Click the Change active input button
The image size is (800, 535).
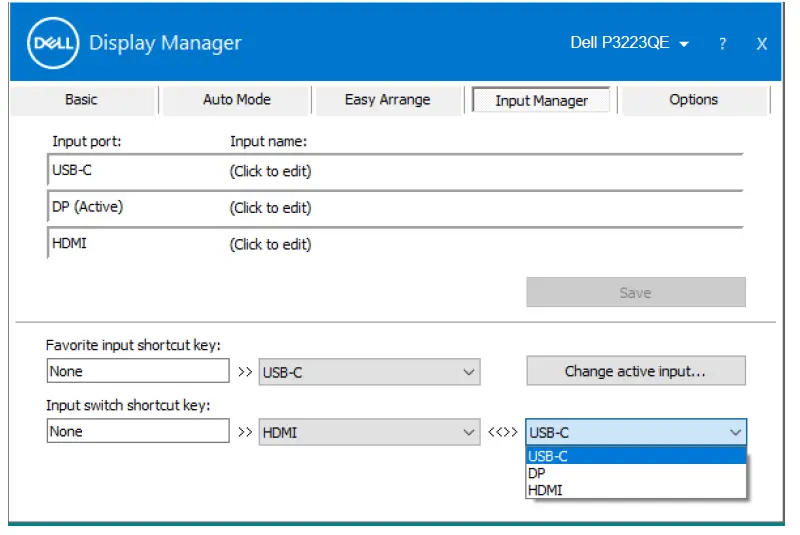636,371
